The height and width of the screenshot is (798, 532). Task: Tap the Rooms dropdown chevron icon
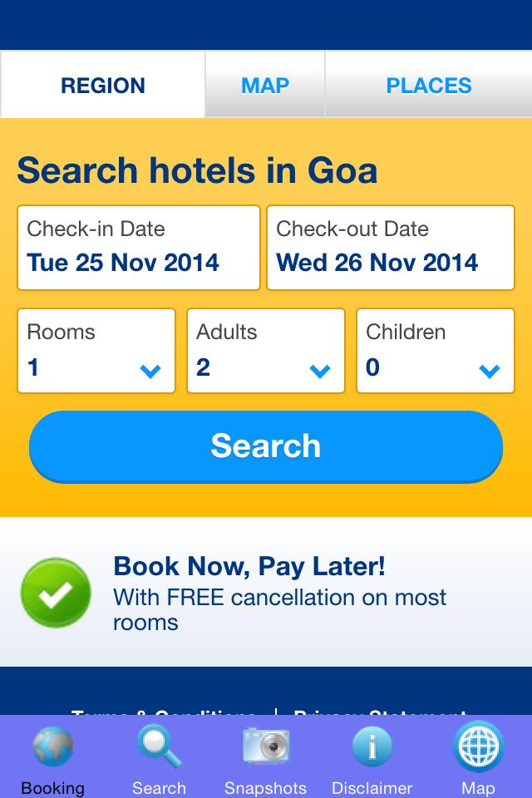[x=150, y=372]
